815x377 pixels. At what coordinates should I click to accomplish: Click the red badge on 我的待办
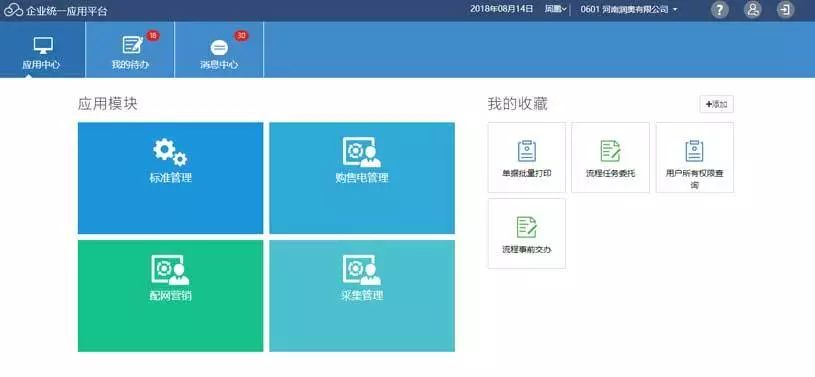click(153, 35)
